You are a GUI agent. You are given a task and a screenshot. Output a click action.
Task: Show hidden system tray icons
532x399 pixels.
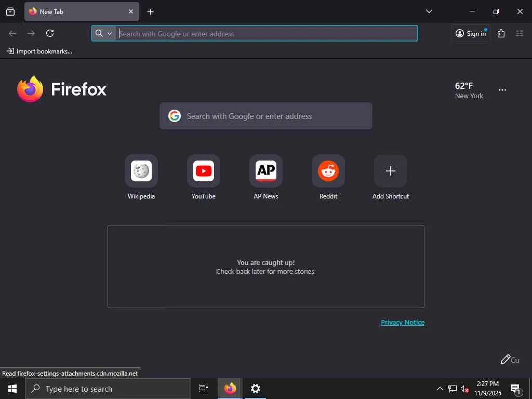point(440,389)
